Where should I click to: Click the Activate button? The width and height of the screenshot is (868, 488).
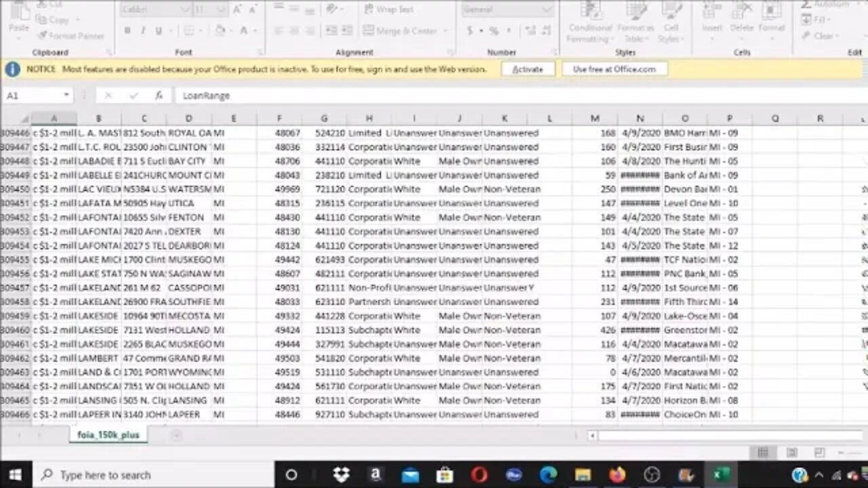(x=528, y=69)
